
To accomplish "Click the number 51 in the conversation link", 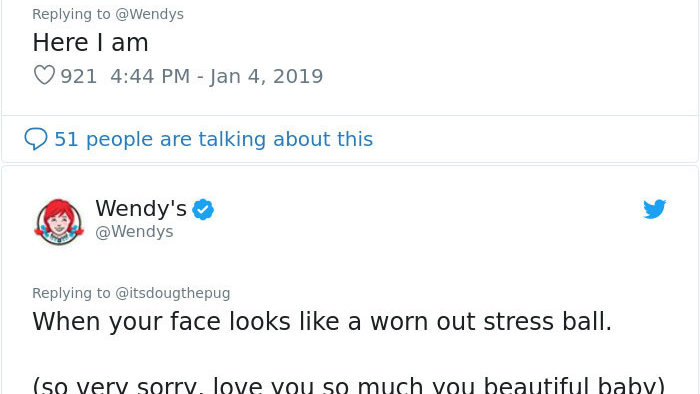I will pyautogui.click(x=66, y=139).
